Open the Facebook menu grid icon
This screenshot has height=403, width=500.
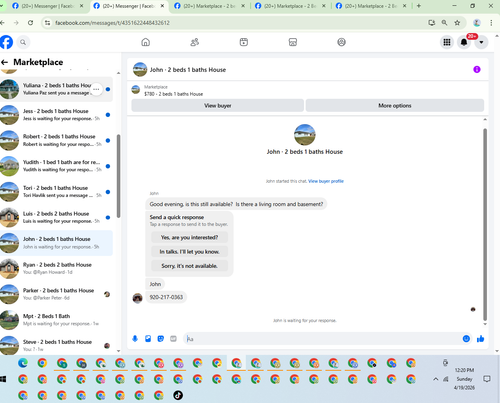click(447, 42)
